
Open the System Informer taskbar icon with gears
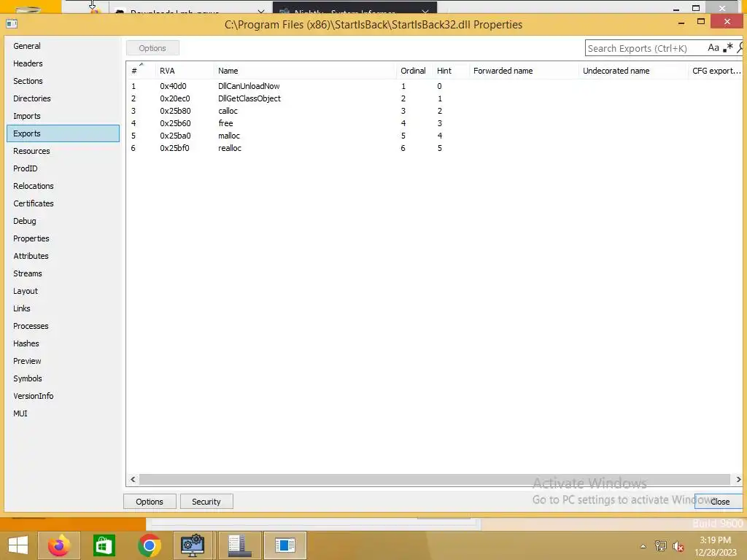click(193, 545)
